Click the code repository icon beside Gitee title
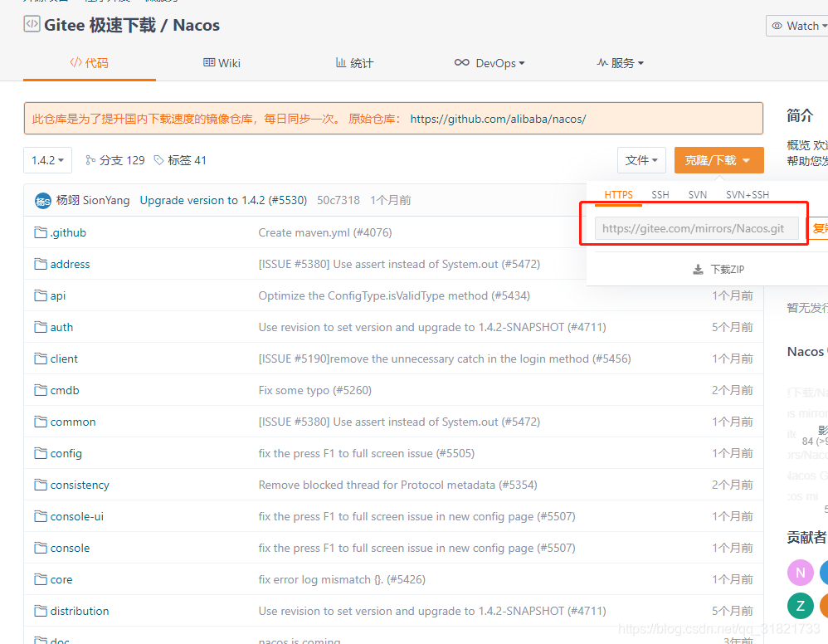This screenshot has width=828, height=644. 32,24
